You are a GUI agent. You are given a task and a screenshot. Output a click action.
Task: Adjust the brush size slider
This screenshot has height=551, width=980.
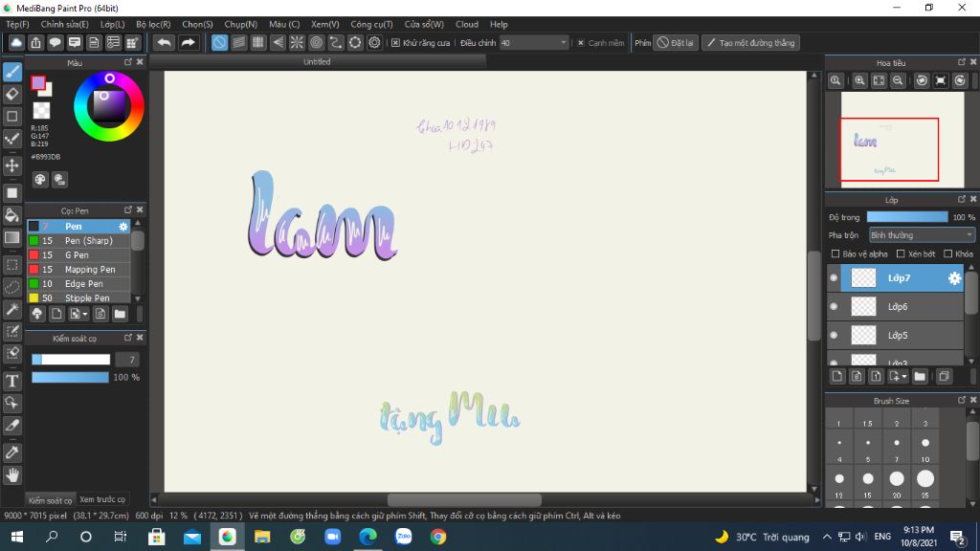pos(71,360)
